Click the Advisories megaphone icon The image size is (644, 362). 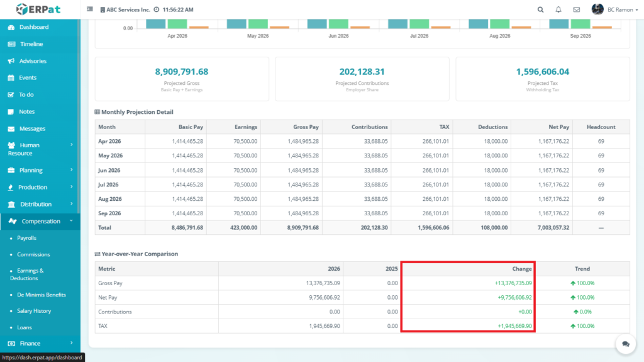click(x=11, y=61)
